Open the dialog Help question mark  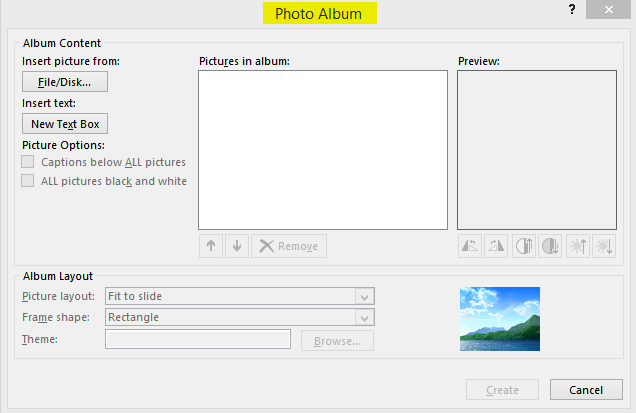click(x=570, y=10)
